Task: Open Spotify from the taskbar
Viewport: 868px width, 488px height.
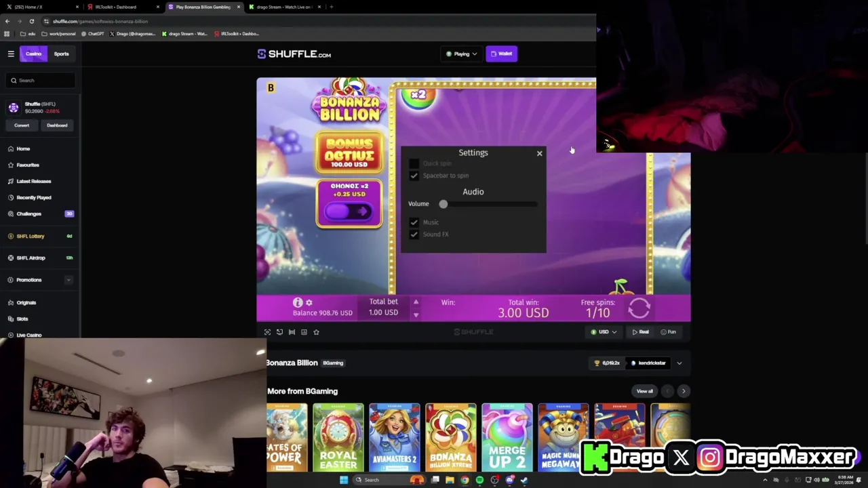Action: 479,480
